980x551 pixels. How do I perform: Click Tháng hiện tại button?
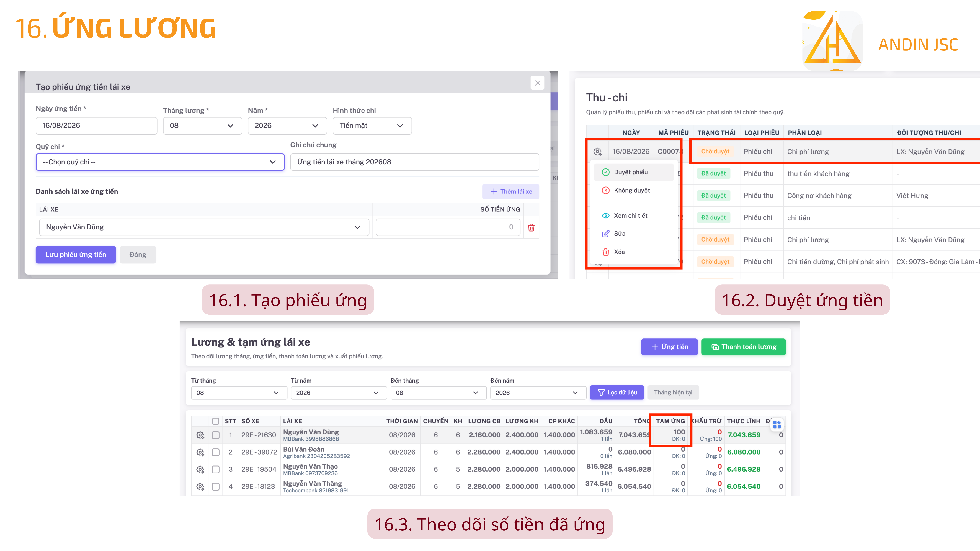pyautogui.click(x=673, y=392)
